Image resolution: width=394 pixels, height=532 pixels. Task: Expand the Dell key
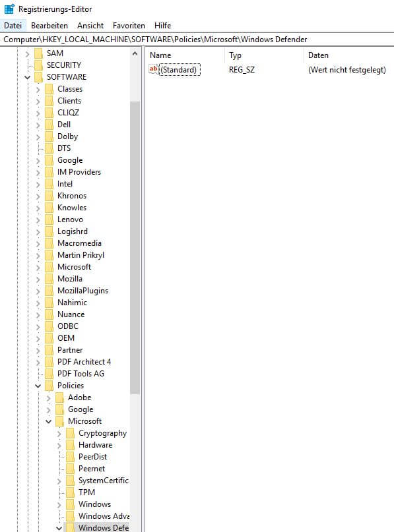[x=38, y=125]
